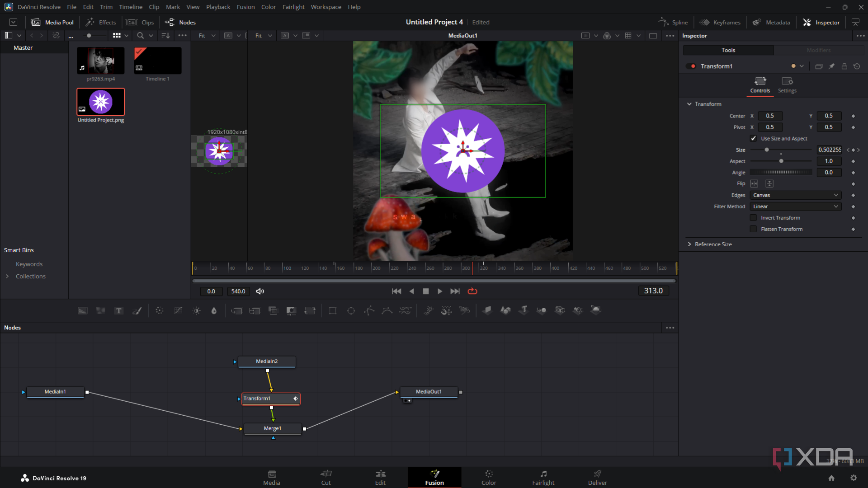Pin the Transform1 tool in Inspector

831,66
